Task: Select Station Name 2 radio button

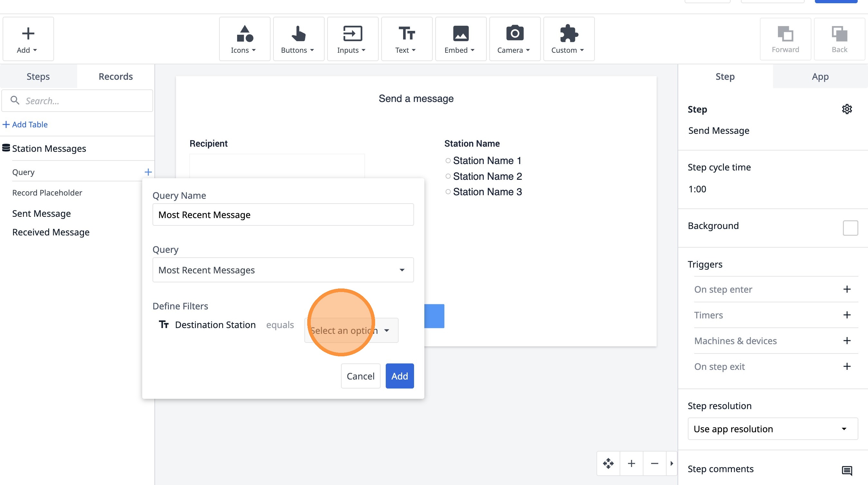Action: (x=448, y=176)
